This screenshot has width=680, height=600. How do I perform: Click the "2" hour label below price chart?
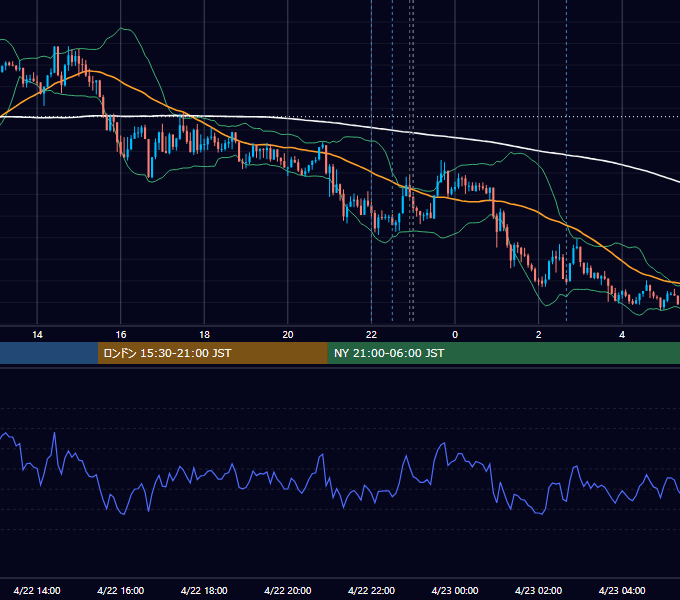539,335
